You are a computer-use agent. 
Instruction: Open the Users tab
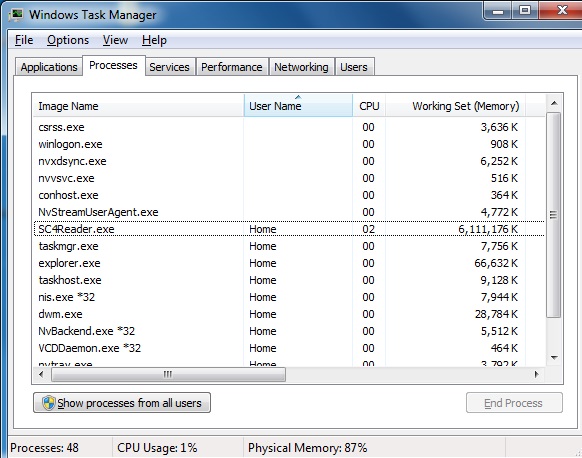coord(354,67)
